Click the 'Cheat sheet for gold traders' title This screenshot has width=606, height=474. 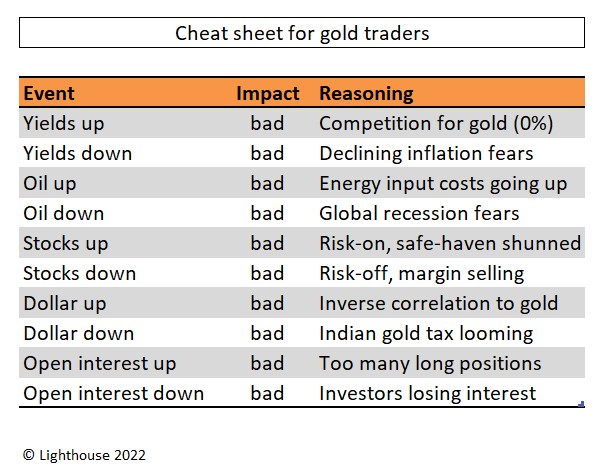click(x=302, y=33)
